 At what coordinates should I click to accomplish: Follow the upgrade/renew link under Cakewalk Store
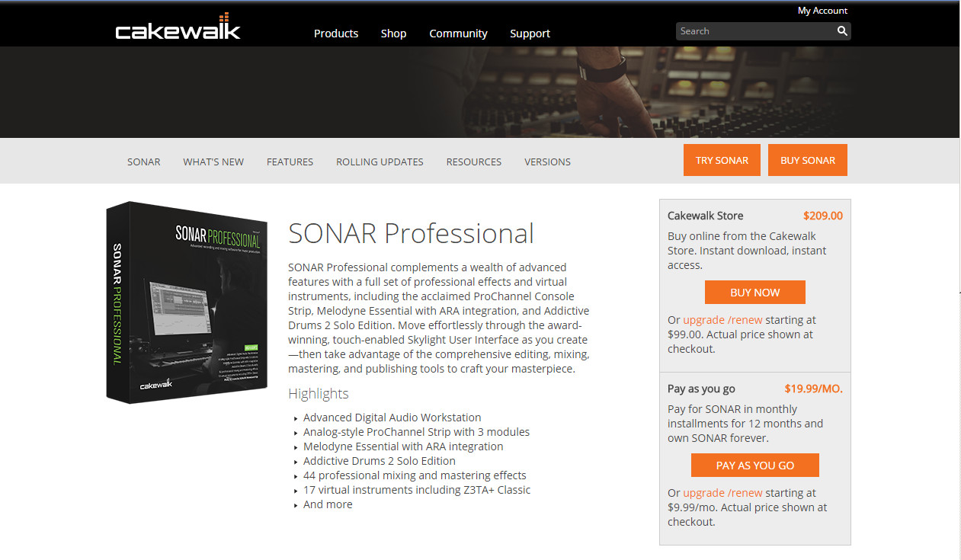coord(722,320)
